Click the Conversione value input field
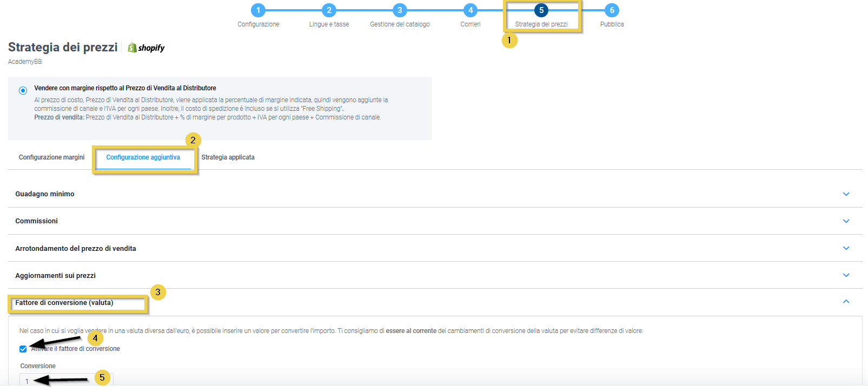The height and width of the screenshot is (392, 868). coord(66,381)
